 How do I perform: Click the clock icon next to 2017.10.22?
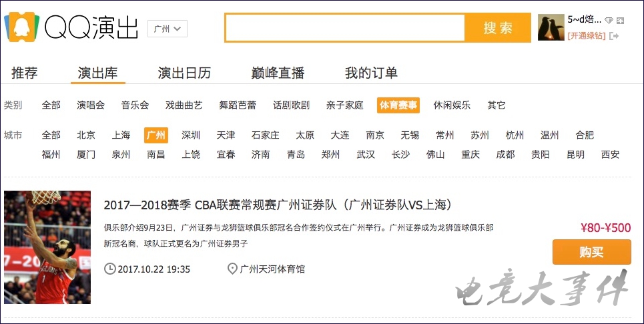109,269
